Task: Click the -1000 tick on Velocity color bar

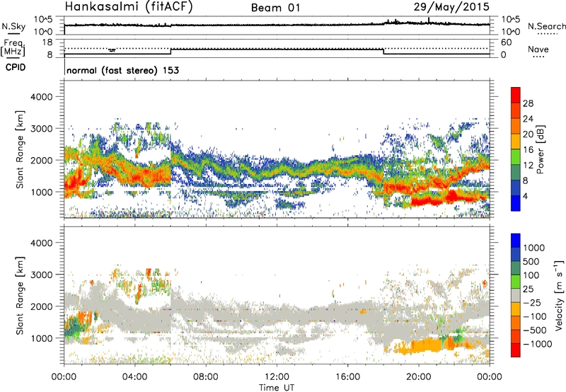Action: [x=537, y=344]
